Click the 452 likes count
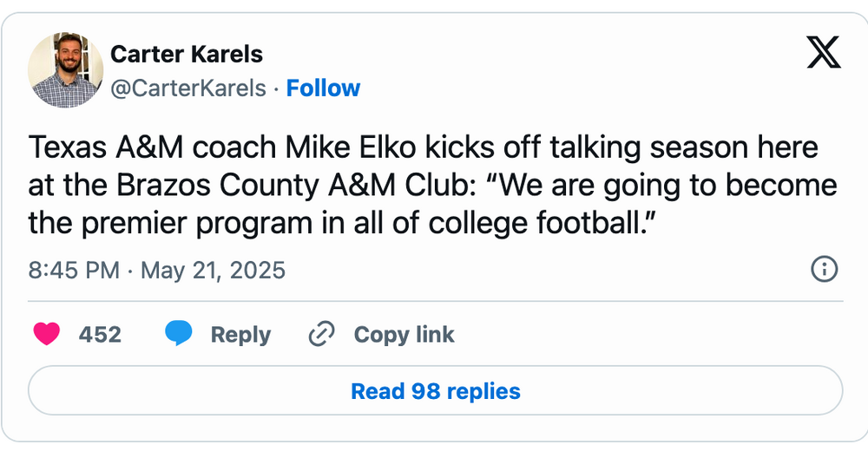868x451 pixels. tap(100, 335)
